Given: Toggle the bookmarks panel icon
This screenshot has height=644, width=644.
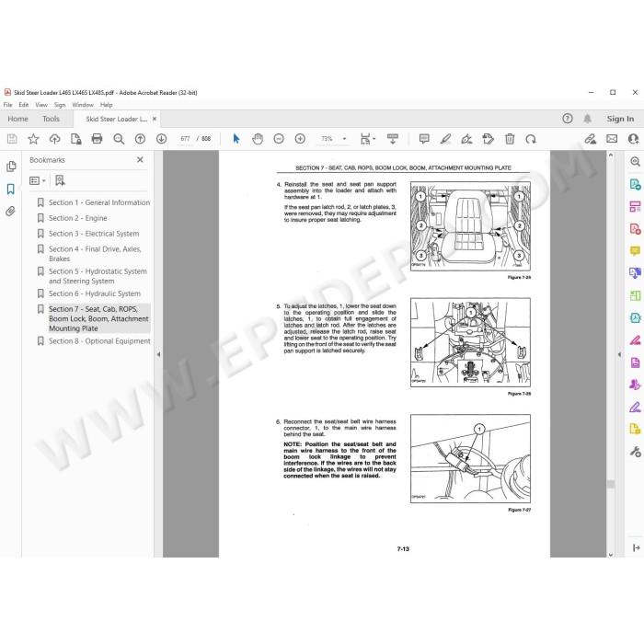Looking at the screenshot, I should click(11, 190).
